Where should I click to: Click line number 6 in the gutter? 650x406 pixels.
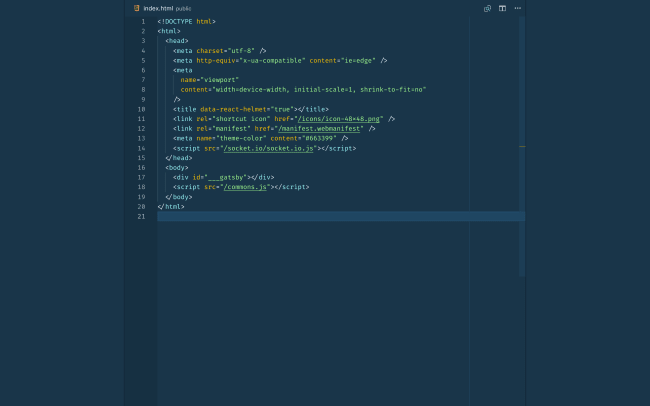tap(143, 70)
